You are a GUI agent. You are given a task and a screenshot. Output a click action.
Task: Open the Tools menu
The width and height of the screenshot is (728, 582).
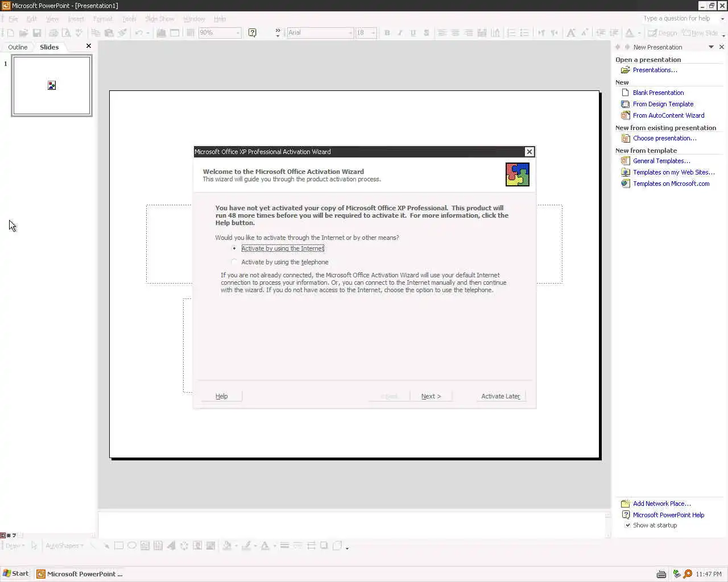(x=129, y=19)
